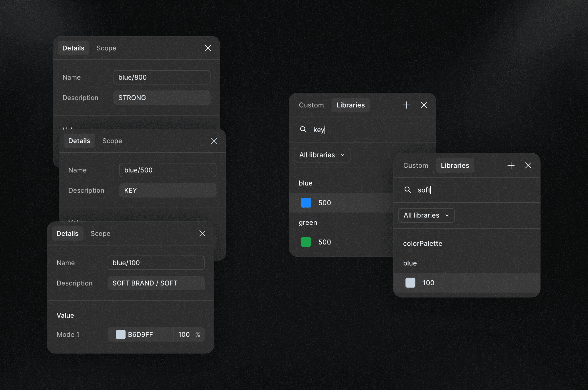Open the Libraries tab in soft panel
Screen dimensions: 588x390
pos(455,165)
